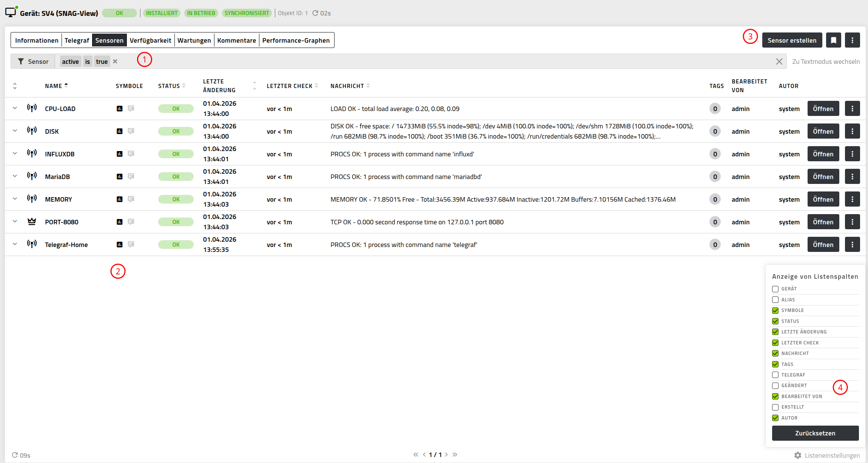Expand the INFLUXDB sensor row
Viewport: 868px width, 463px height.
point(15,153)
